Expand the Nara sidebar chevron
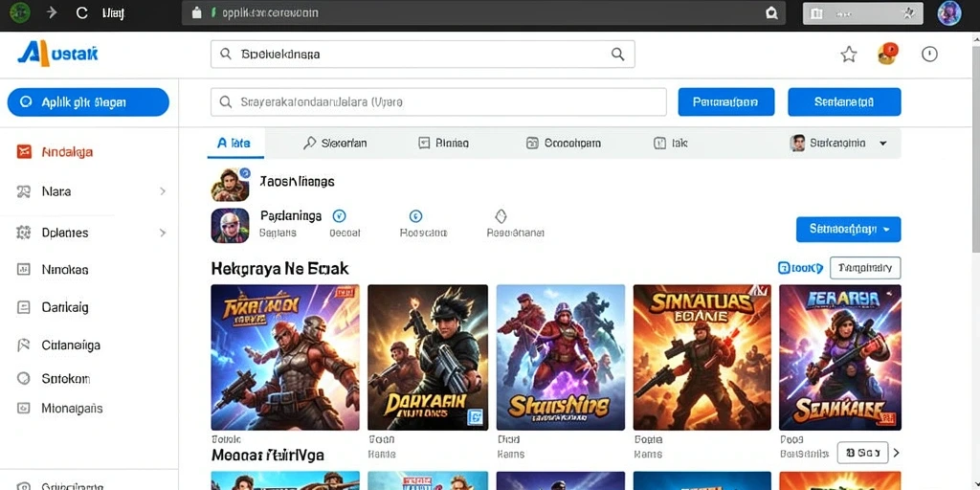 [x=163, y=191]
